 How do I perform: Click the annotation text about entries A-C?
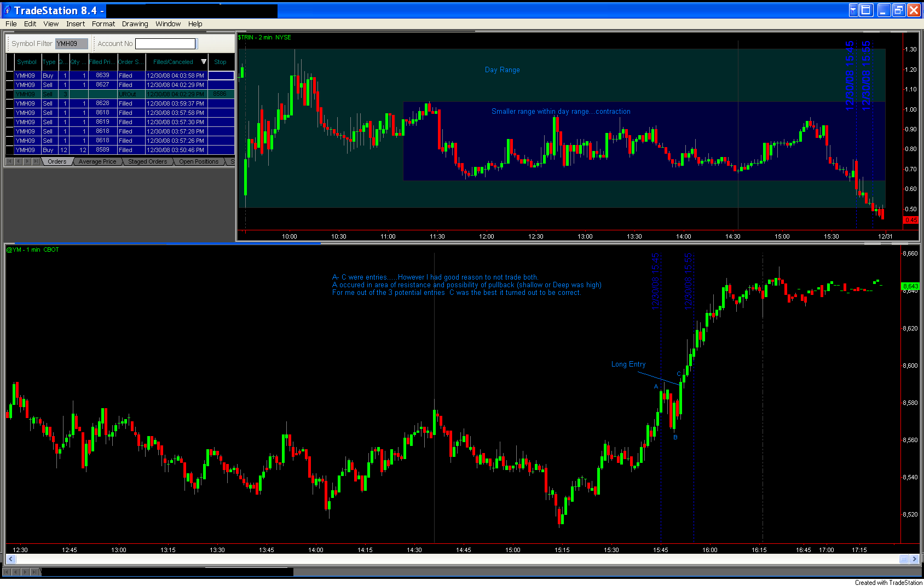(466, 285)
